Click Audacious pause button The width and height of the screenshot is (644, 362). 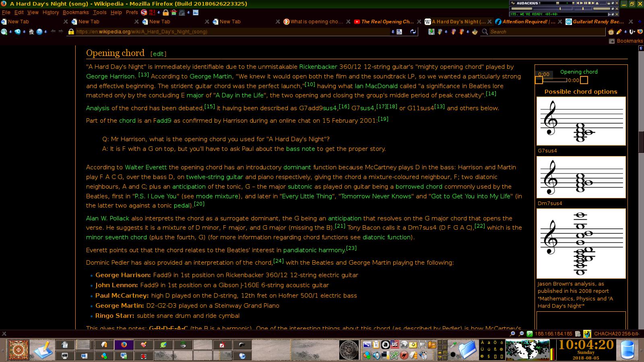586,3
